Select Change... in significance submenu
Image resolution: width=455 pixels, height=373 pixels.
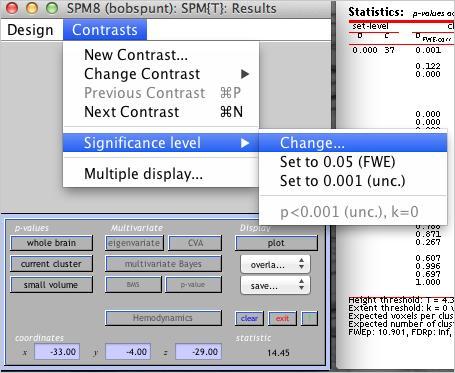[353, 143]
